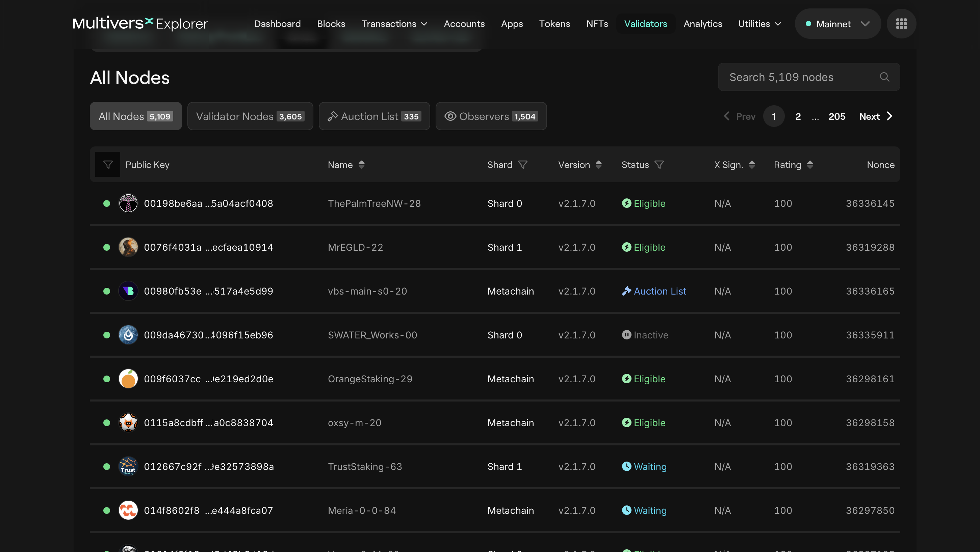980x552 pixels.
Task: Open public key 0076f4031a...ecfaea10914 link
Action: pyautogui.click(x=208, y=247)
